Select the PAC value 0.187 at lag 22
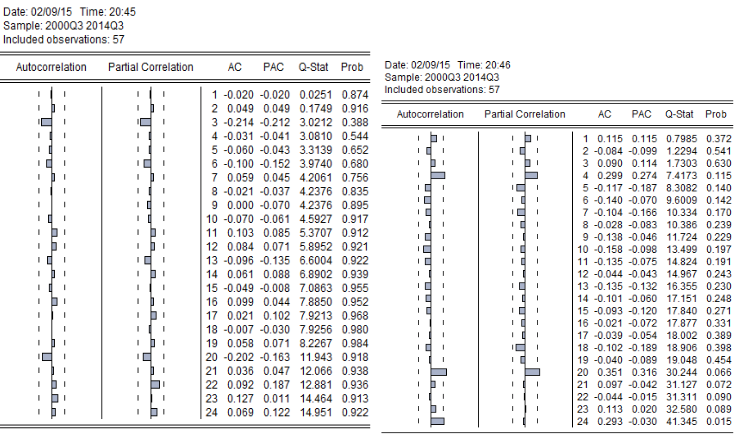 (277, 385)
